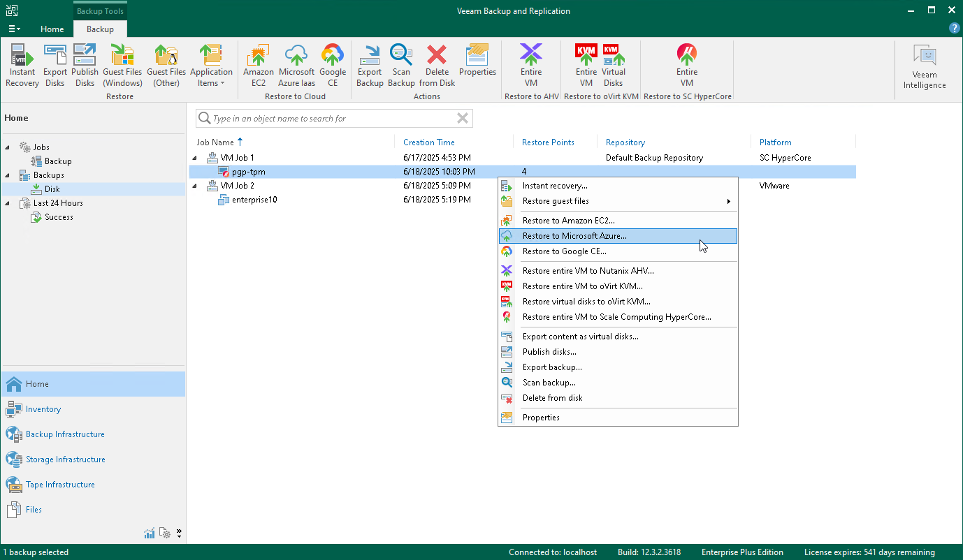963x560 pixels.
Task: Select Scan backup in context menu
Action: click(x=618, y=383)
